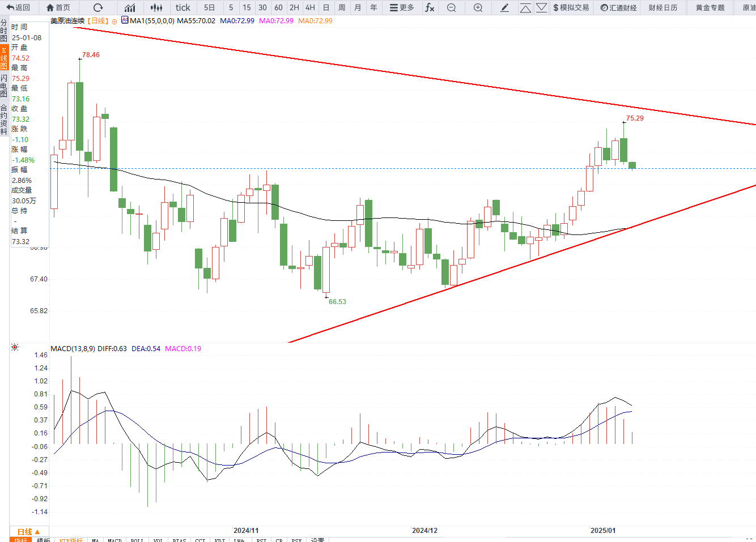The height and width of the screenshot is (542, 756).
Task: Go to 首页 home page
Action: point(58,7)
